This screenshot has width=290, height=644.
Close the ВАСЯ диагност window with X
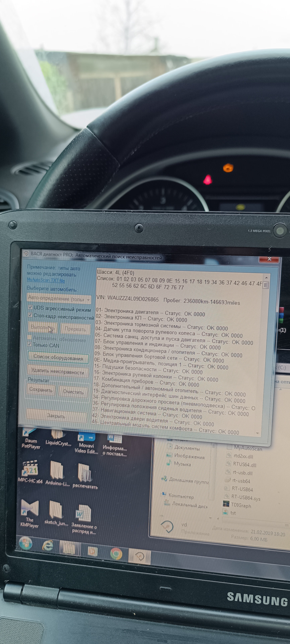[269, 259]
